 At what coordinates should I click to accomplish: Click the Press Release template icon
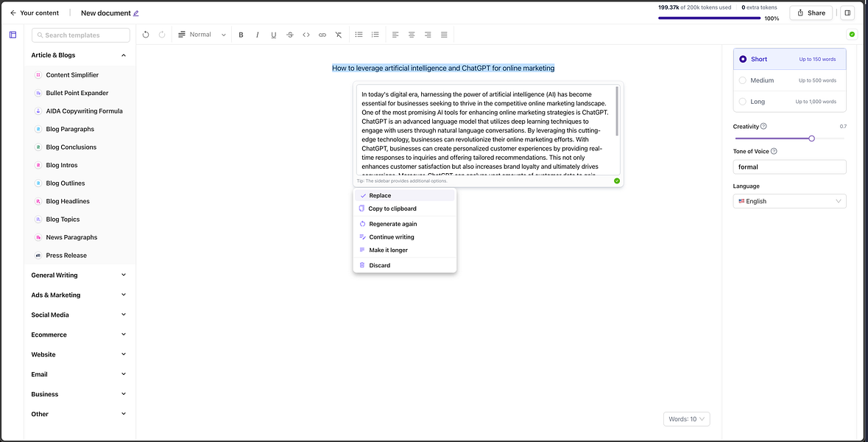(38, 256)
